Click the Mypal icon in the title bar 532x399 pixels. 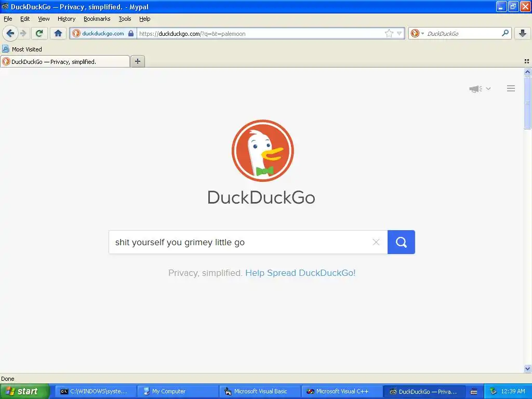5,6
